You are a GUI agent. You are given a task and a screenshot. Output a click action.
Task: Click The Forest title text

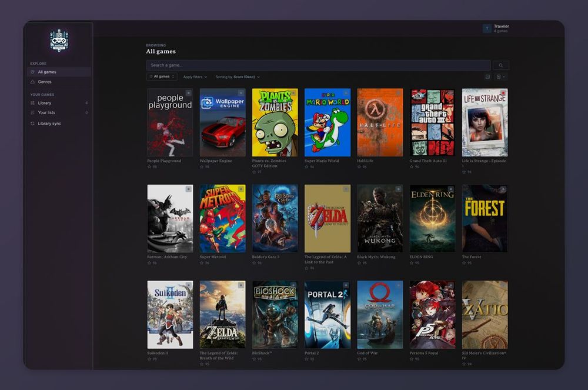(472, 257)
